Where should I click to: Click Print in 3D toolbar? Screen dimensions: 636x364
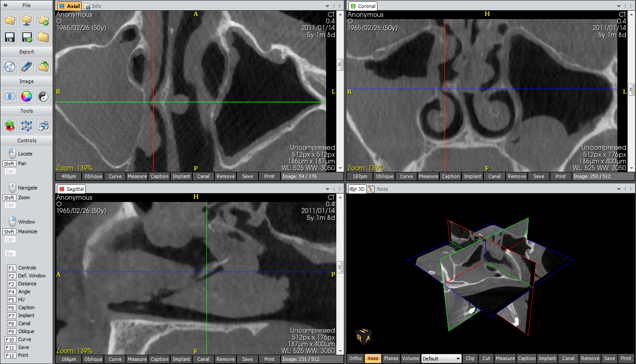click(x=625, y=358)
